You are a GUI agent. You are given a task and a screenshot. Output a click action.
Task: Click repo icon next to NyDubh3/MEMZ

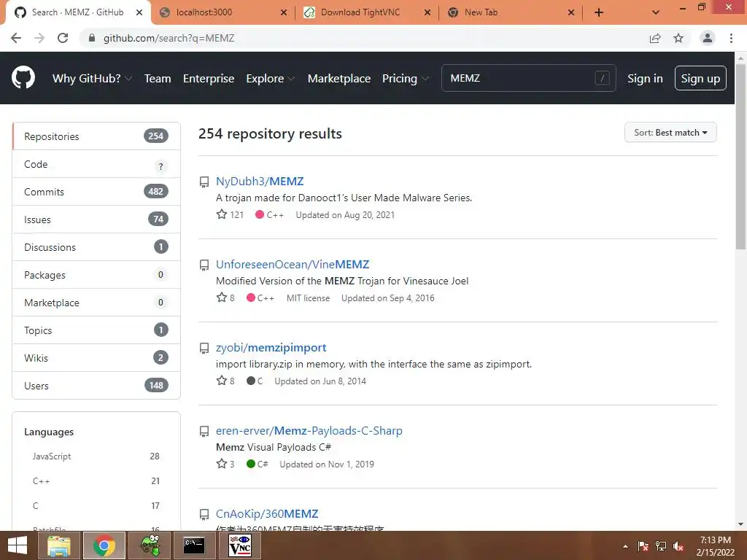[x=204, y=182]
